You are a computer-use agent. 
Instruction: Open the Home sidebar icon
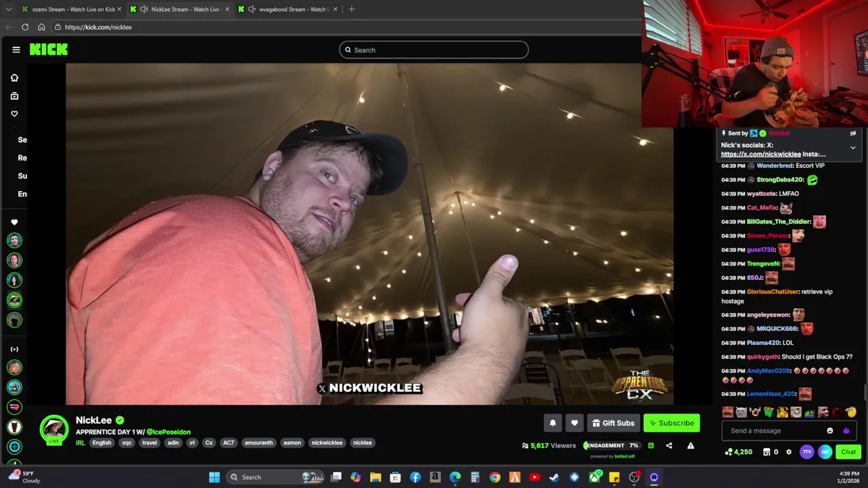[14, 78]
